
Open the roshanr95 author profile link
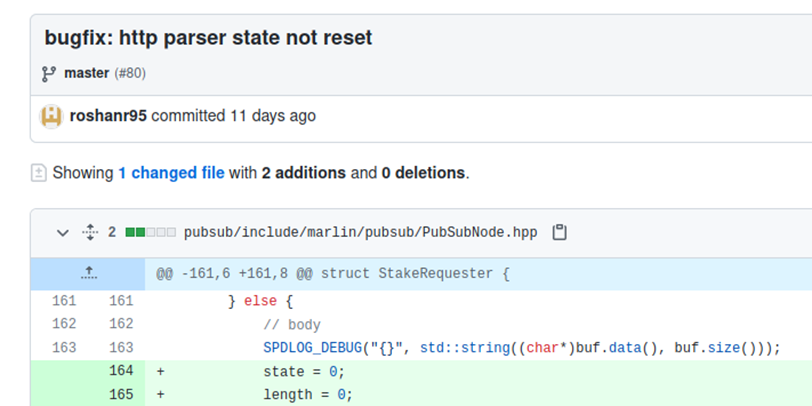pyautogui.click(x=108, y=115)
